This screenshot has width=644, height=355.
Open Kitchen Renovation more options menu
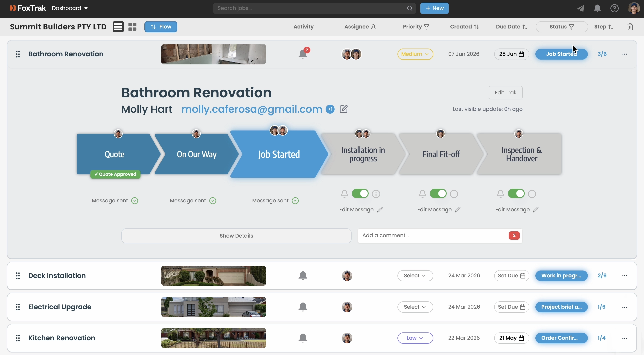coord(625,338)
